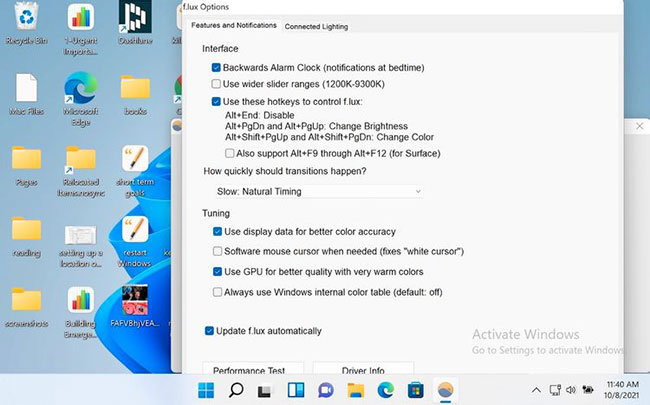Enable Software mouse cursor when needed
The height and width of the screenshot is (405, 650).
coord(217,251)
